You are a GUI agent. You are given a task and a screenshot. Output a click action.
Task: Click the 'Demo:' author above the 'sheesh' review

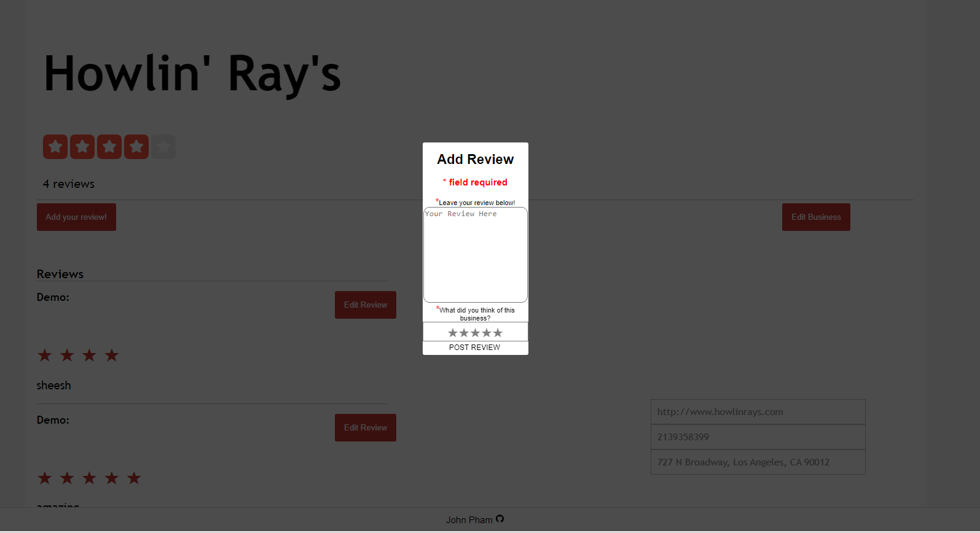(x=53, y=297)
